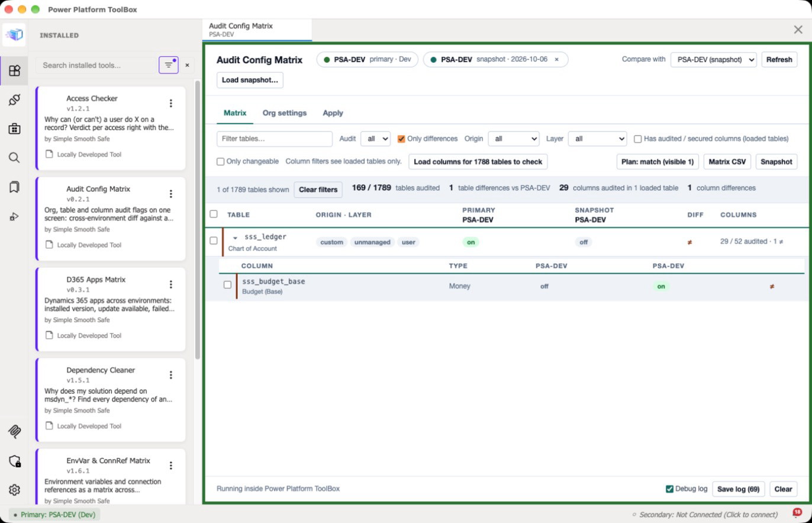Open Audit Config Matrix card three-dot menu

point(171,194)
